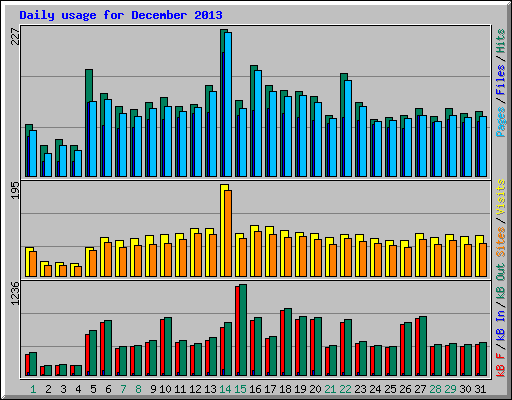
Task: Click day label '6' on the x-axis
Action: [x=108, y=389]
